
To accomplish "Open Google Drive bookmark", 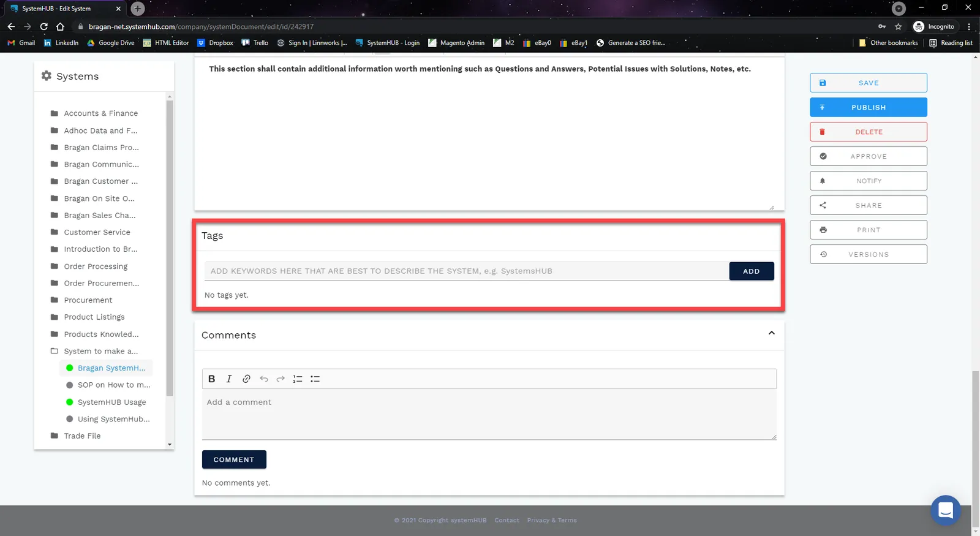I will (111, 43).
